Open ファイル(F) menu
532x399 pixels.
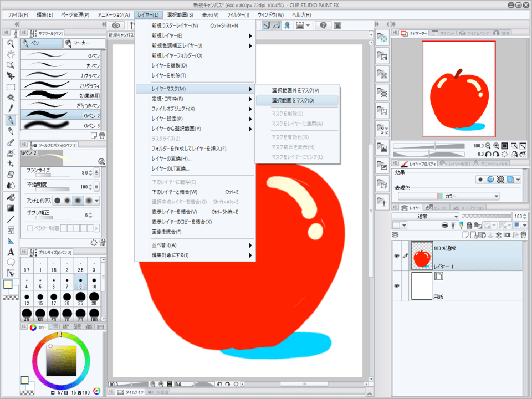(18, 15)
